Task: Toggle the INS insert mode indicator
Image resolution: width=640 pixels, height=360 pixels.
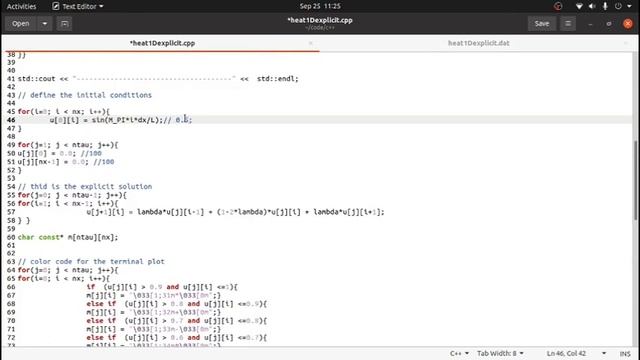Action: (x=625, y=353)
